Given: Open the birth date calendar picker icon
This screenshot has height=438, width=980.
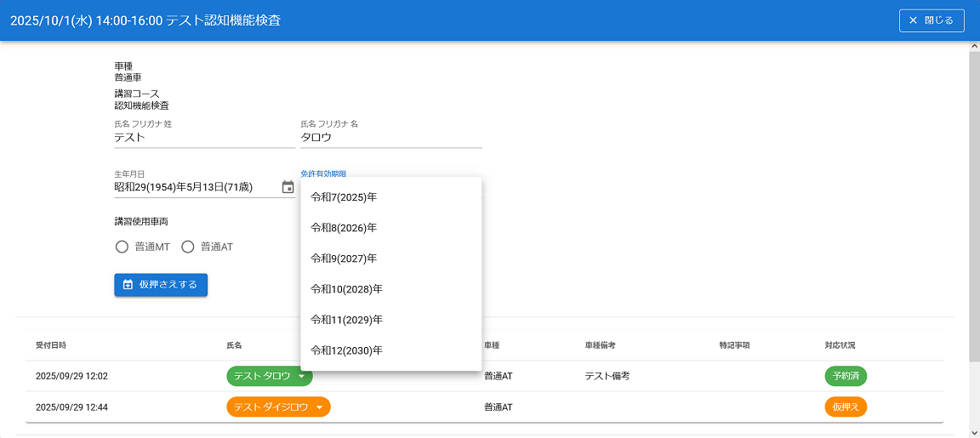Looking at the screenshot, I should tap(288, 187).
